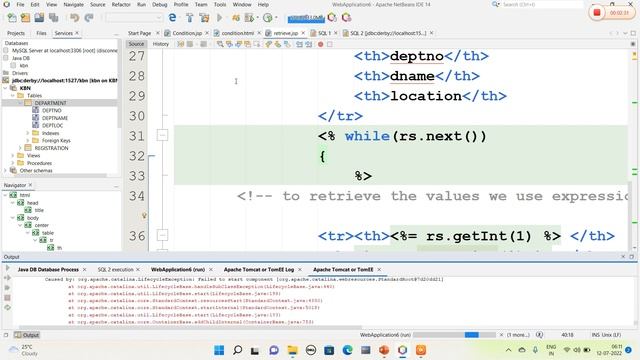The height and width of the screenshot is (360, 640).
Task: Click the Open Project toolbar icon
Action: tap(39, 18)
